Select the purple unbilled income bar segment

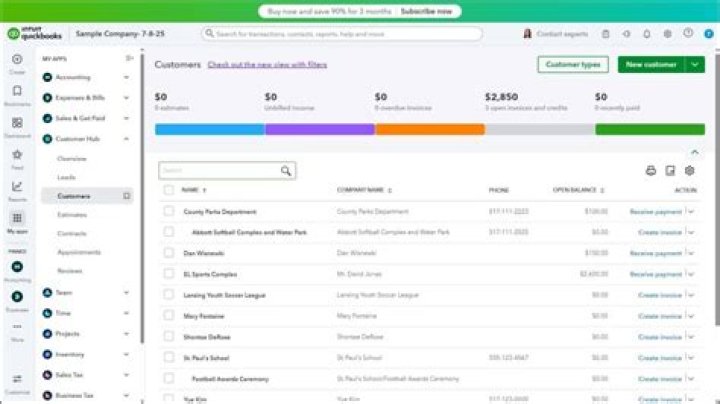coord(320,129)
